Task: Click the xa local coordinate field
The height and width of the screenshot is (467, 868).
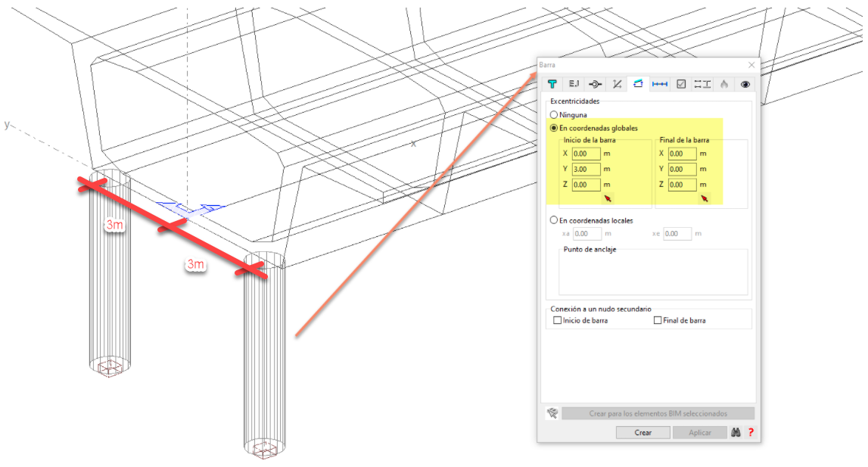Action: coord(587,234)
